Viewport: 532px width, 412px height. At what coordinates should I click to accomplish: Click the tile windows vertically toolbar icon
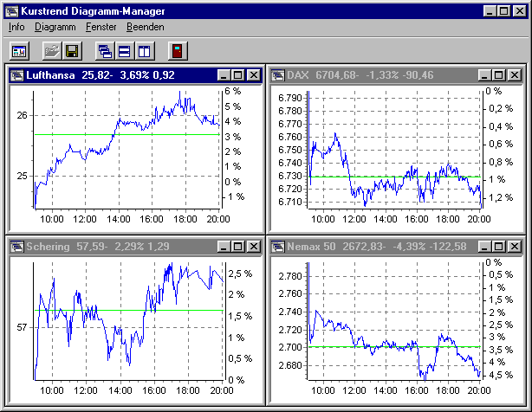tap(145, 51)
